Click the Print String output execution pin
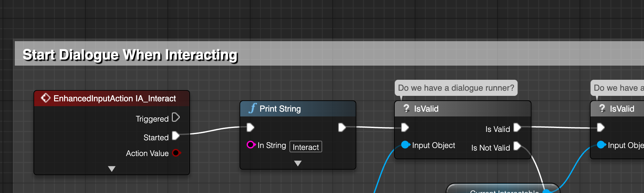The height and width of the screenshot is (193, 644). coord(342,127)
